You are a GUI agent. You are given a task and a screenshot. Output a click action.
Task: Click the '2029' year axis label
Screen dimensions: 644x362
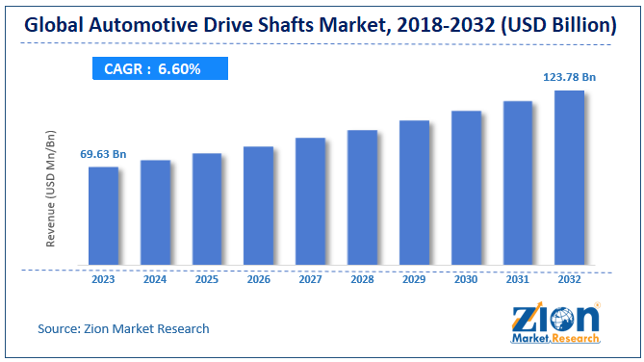click(x=414, y=279)
